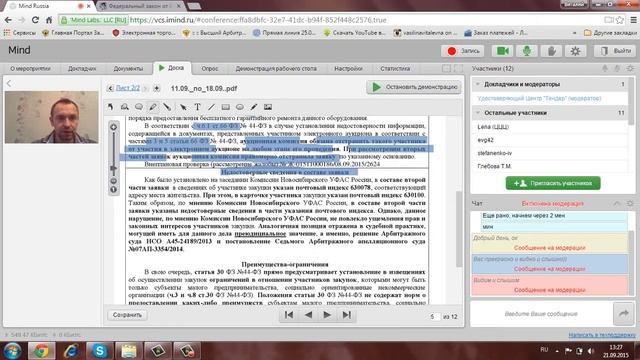Click the zoom slider handle
This screenshot has height=360, width=640.
coord(113,168)
